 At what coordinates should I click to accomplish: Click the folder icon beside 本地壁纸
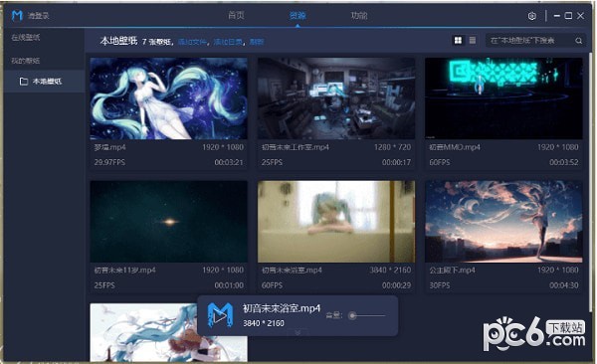pyautogui.click(x=24, y=82)
